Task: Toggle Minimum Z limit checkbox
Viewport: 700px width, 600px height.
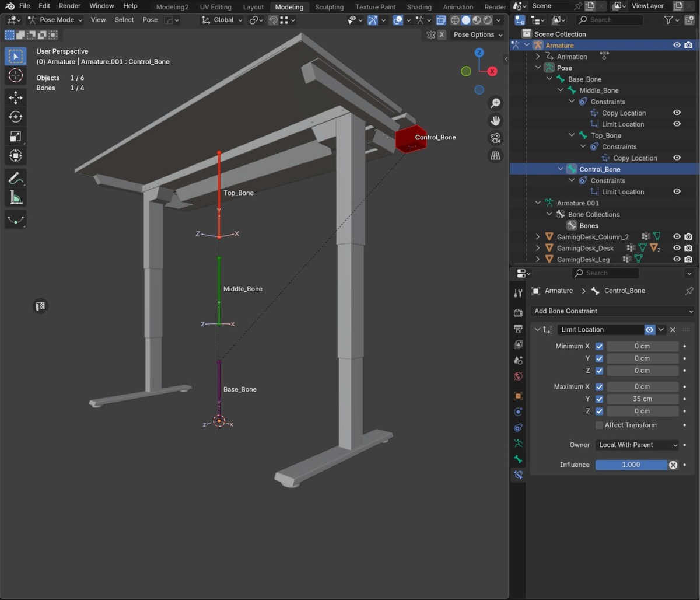Action: pyautogui.click(x=599, y=371)
